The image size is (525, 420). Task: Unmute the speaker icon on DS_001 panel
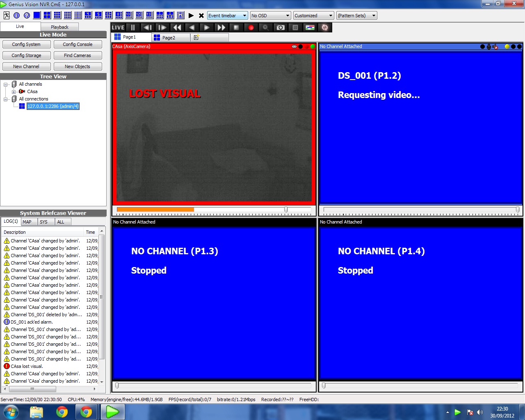pos(495,46)
